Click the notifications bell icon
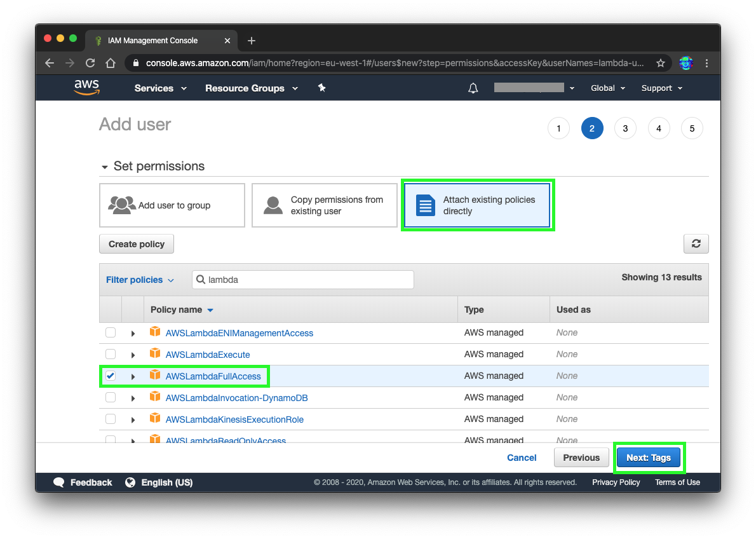This screenshot has width=756, height=539. coord(473,88)
